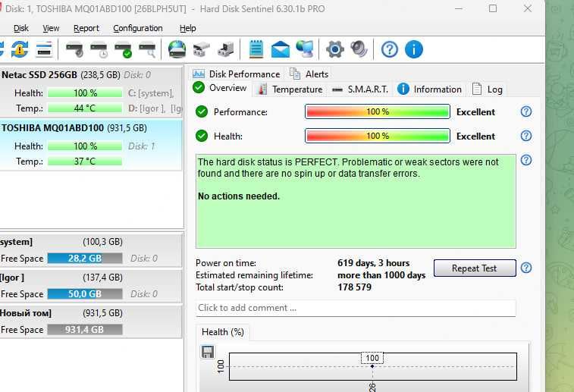The image size is (574, 392).
Task: Switch to the Log tab
Action: click(488, 89)
